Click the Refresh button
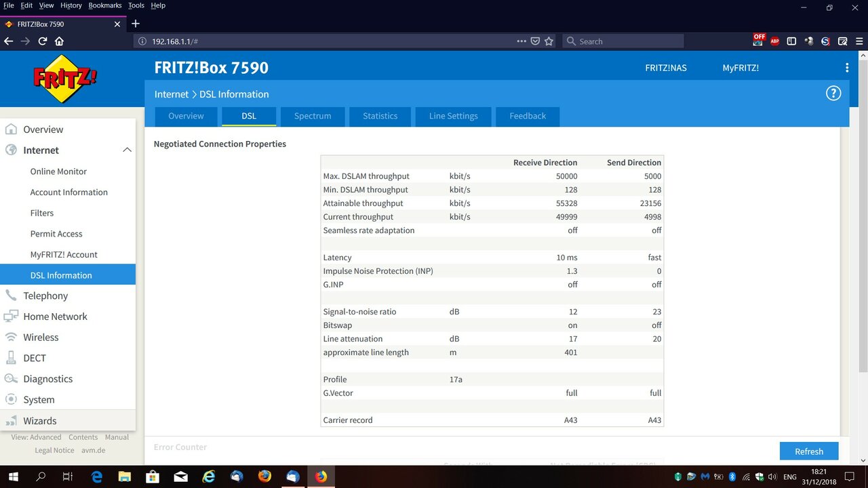This screenshot has width=868, height=488. [x=809, y=451]
